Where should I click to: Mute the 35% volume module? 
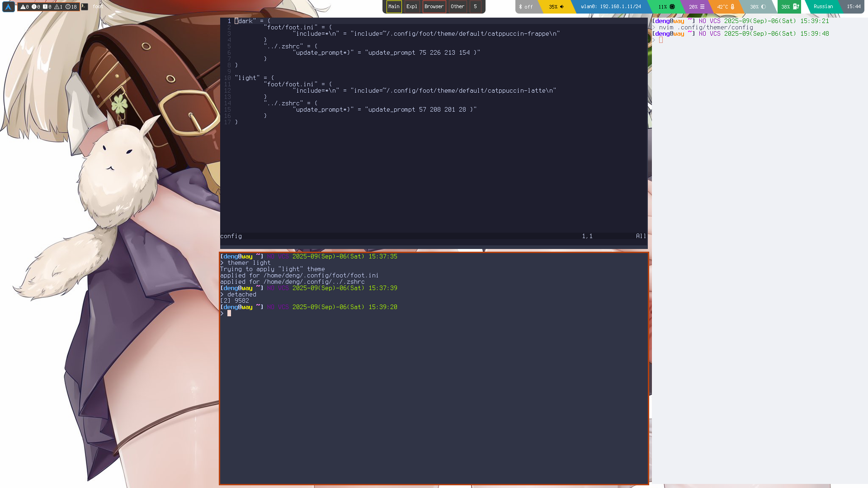tap(557, 7)
